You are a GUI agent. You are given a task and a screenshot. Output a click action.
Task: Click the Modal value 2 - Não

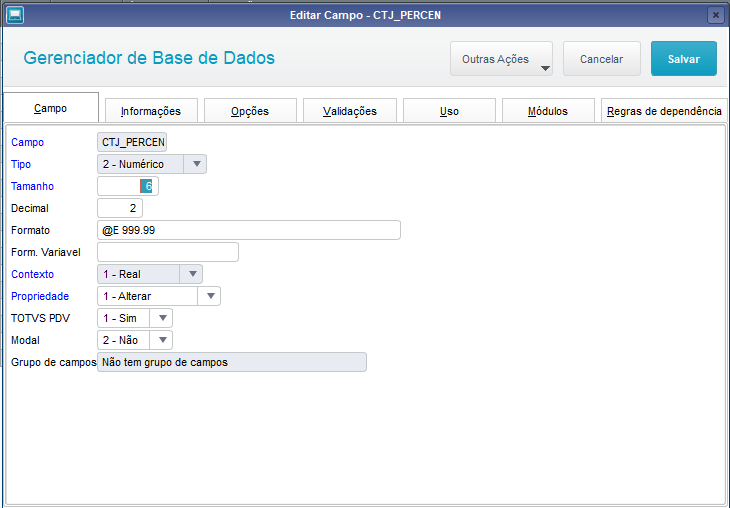point(123,340)
